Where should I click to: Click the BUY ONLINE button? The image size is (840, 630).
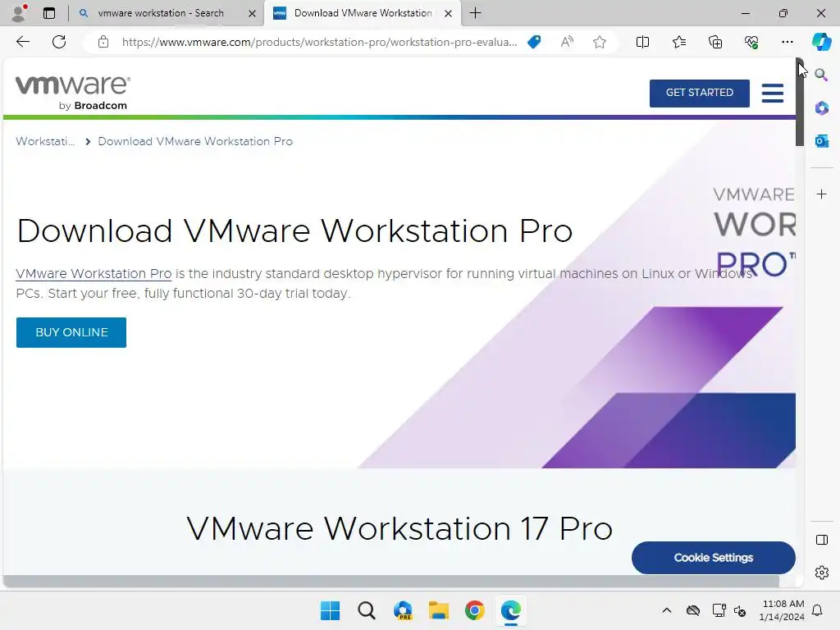point(71,332)
